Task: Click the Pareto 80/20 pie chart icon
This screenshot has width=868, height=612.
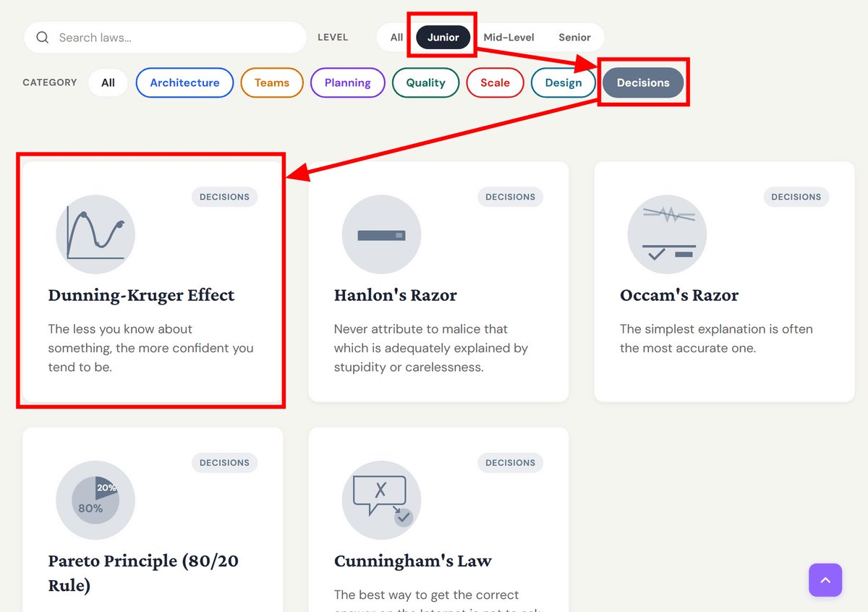Action: (x=95, y=500)
